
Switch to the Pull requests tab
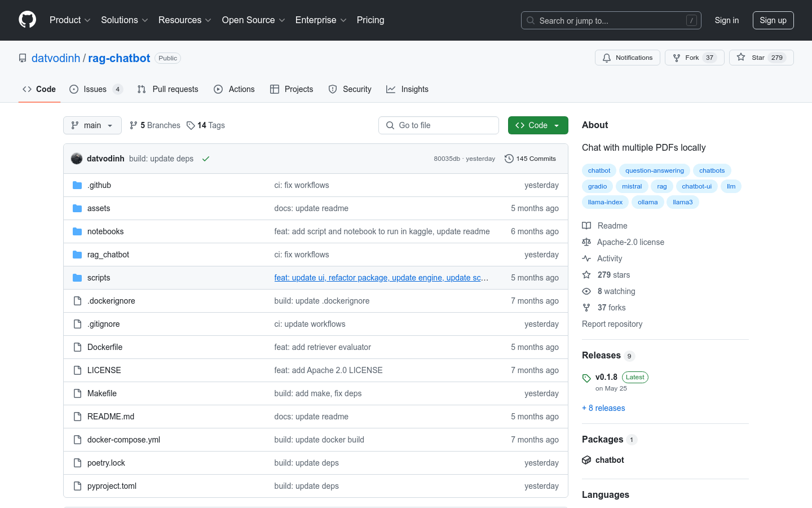pos(168,89)
